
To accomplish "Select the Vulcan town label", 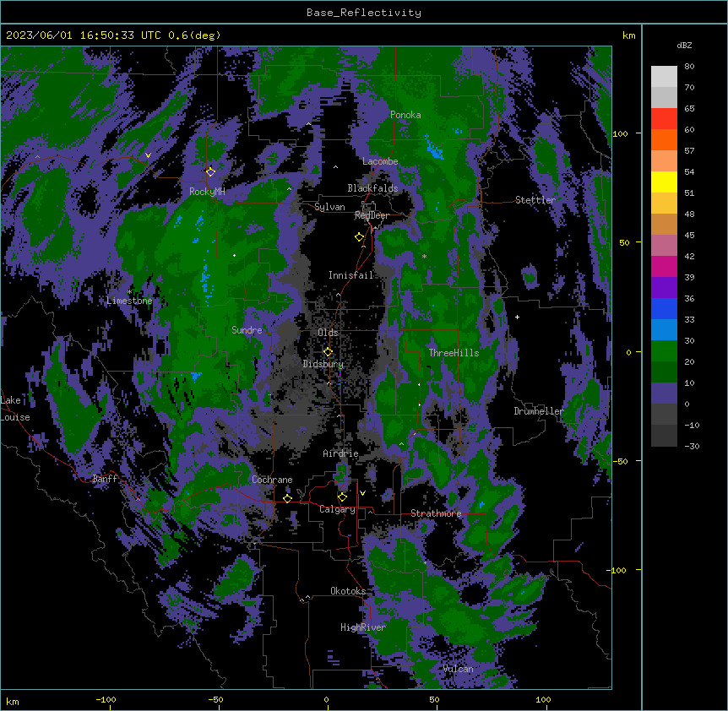I will [x=458, y=669].
